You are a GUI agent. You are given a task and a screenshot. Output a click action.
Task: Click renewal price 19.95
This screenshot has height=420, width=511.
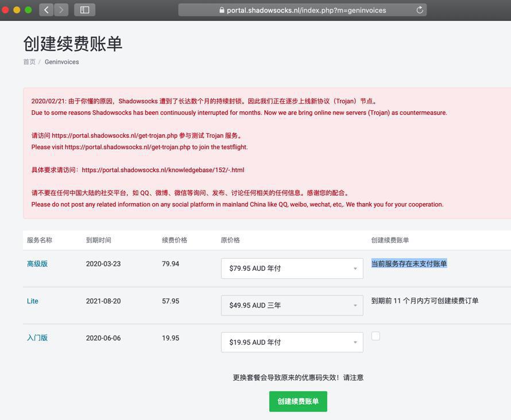coord(171,338)
